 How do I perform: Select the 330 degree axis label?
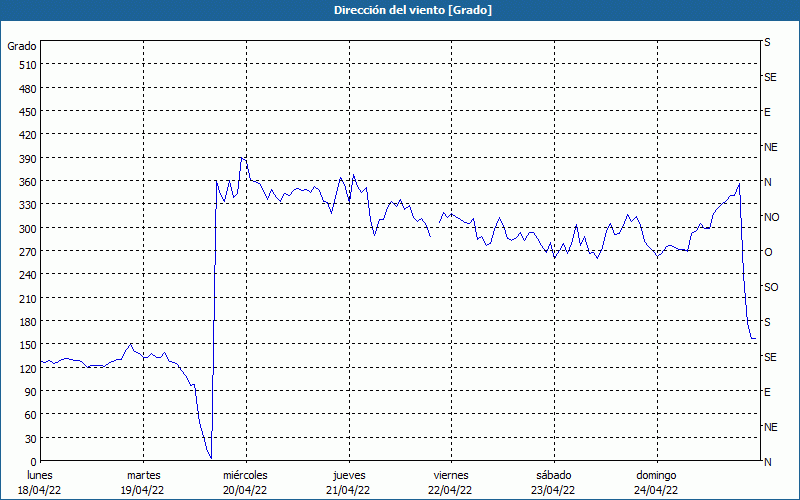(x=28, y=206)
